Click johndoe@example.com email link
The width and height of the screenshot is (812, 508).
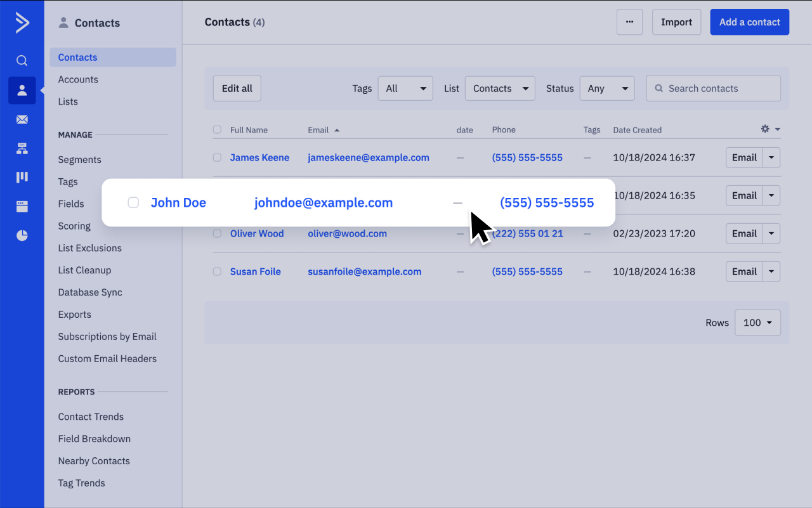324,203
